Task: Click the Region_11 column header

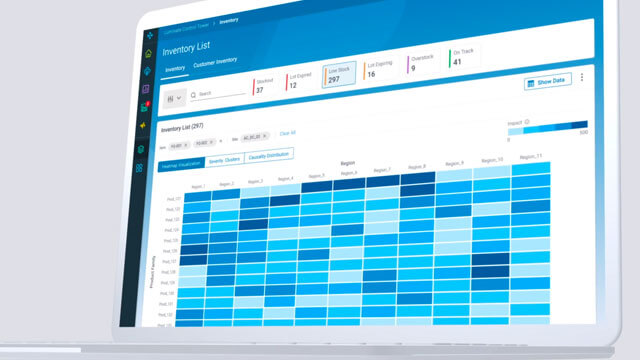Action: pyautogui.click(x=531, y=156)
